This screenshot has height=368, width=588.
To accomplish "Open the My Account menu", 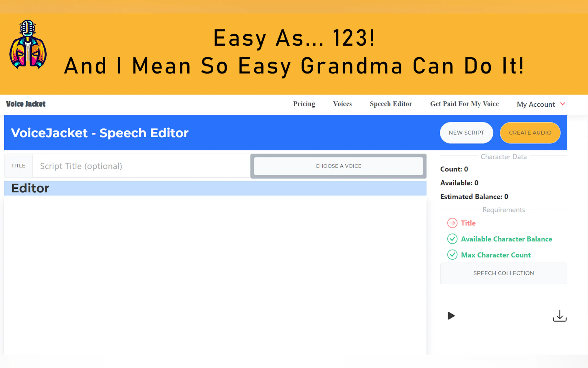I will pyautogui.click(x=535, y=104).
